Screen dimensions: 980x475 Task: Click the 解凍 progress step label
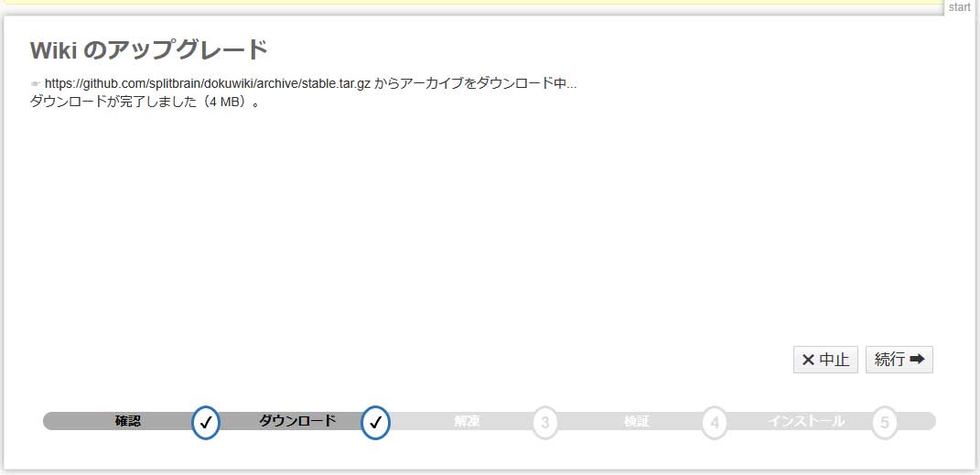point(467,421)
